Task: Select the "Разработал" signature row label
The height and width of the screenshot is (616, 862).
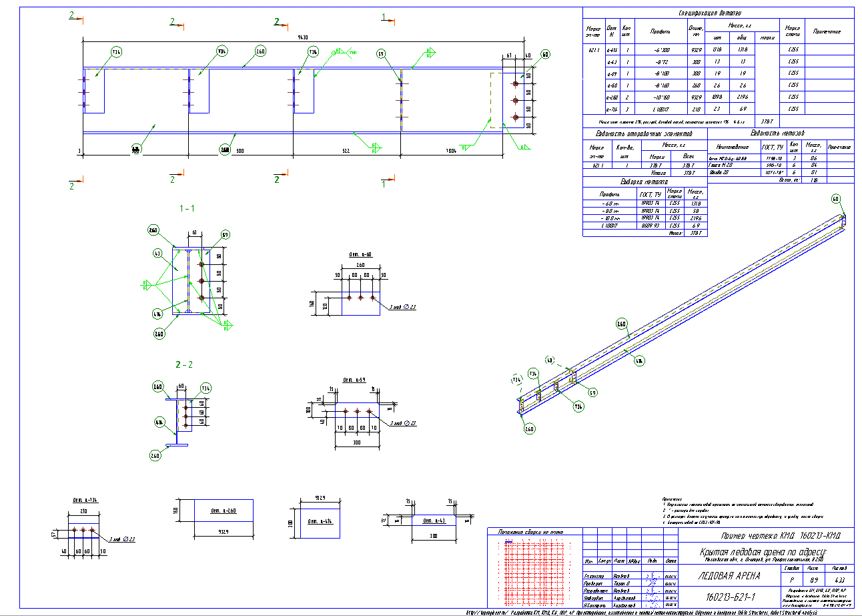Action: pos(596,591)
